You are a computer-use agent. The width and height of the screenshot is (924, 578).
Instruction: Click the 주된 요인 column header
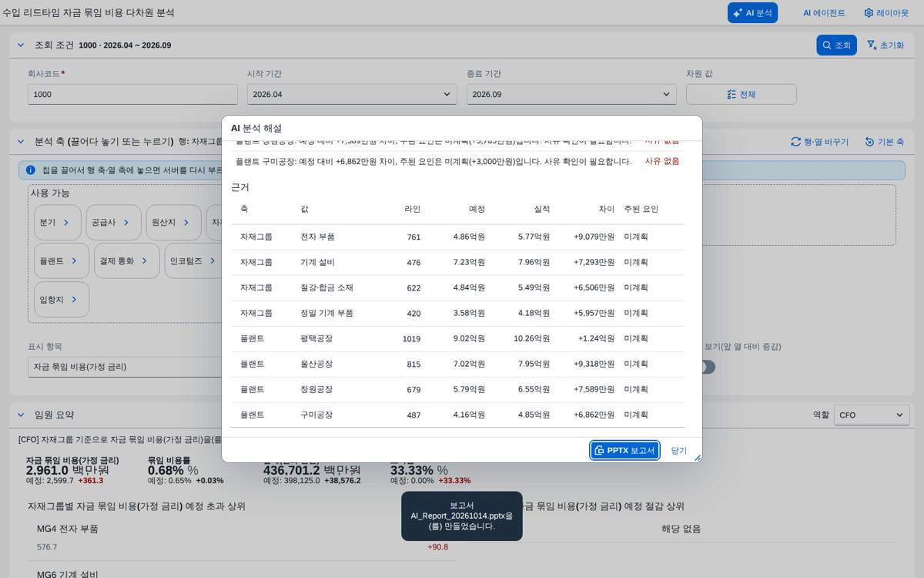pos(641,209)
